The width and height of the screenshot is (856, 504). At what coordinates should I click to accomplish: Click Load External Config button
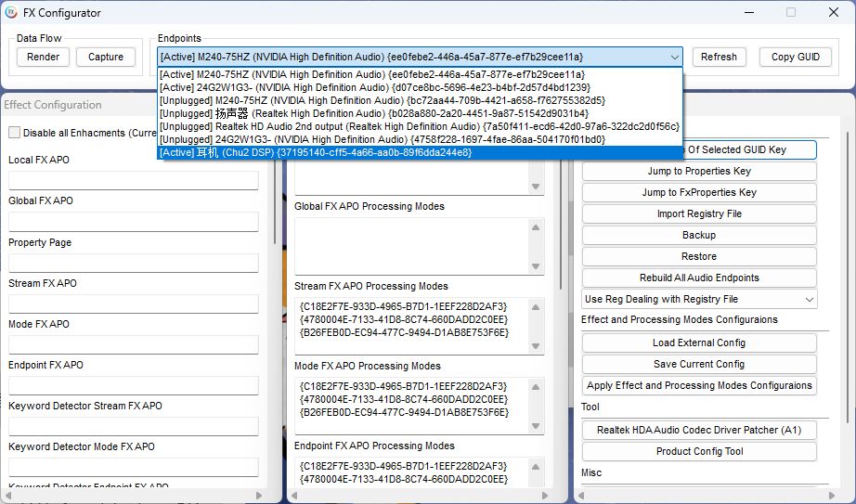pyautogui.click(x=699, y=342)
